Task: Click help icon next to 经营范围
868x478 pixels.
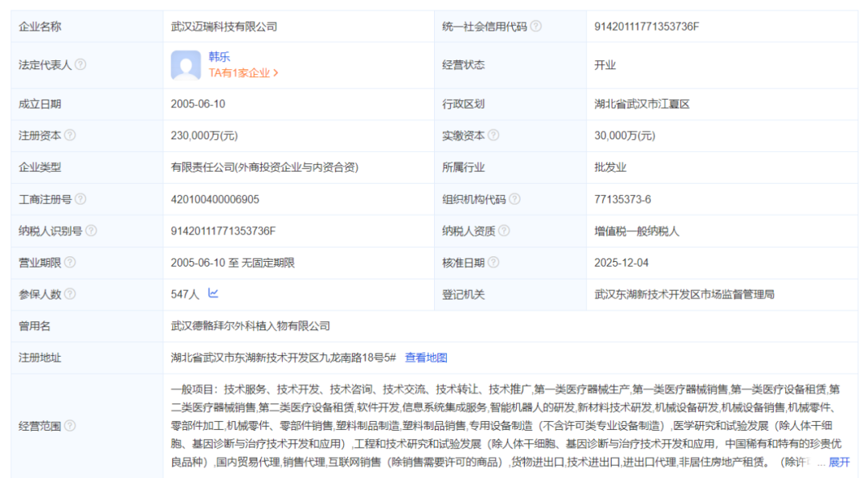Action: (70, 426)
